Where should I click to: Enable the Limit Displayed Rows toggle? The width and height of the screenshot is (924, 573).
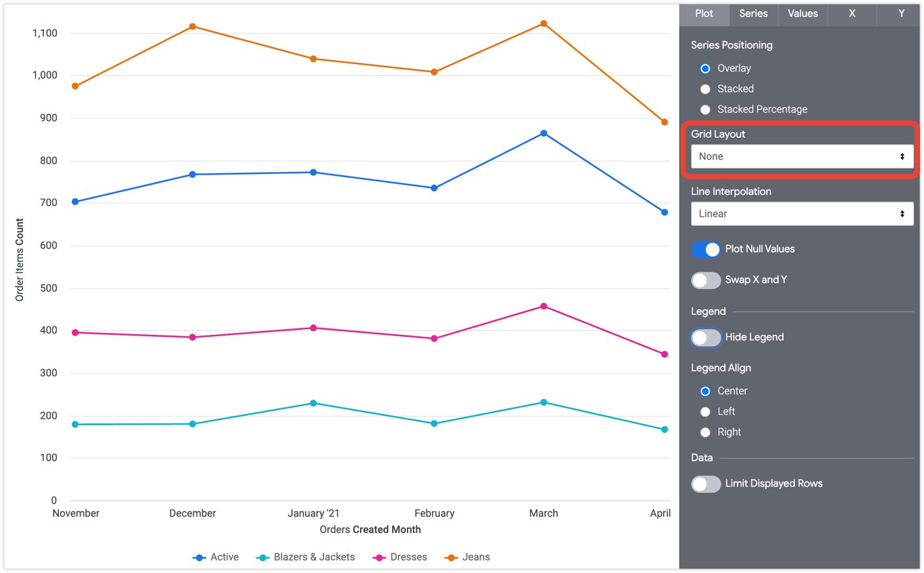[705, 484]
